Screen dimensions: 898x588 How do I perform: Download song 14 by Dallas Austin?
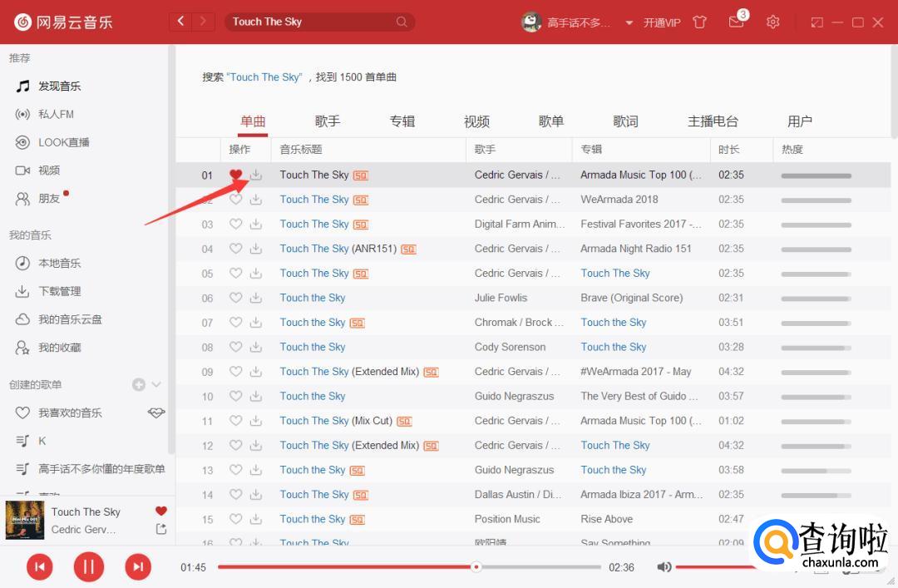pos(256,495)
